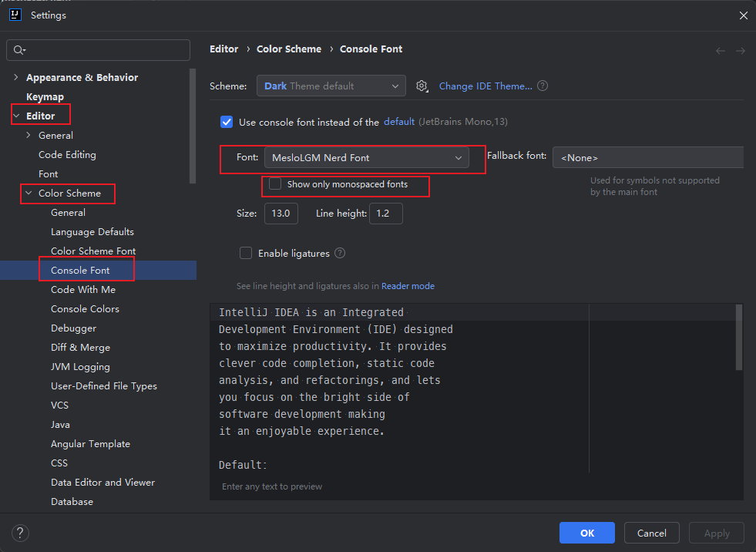This screenshot has width=756, height=552.
Task: Click the ligatures help question mark icon
Action: click(340, 253)
